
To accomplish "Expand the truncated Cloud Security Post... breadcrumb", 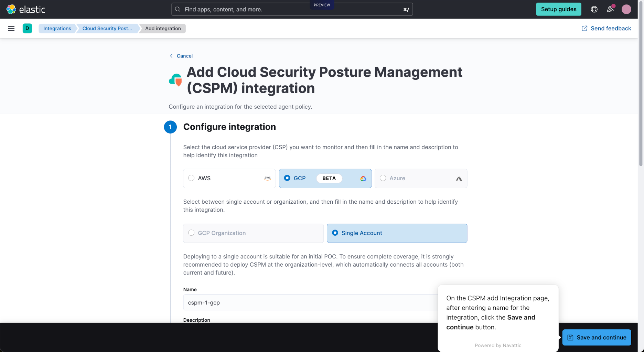I will pyautogui.click(x=107, y=28).
